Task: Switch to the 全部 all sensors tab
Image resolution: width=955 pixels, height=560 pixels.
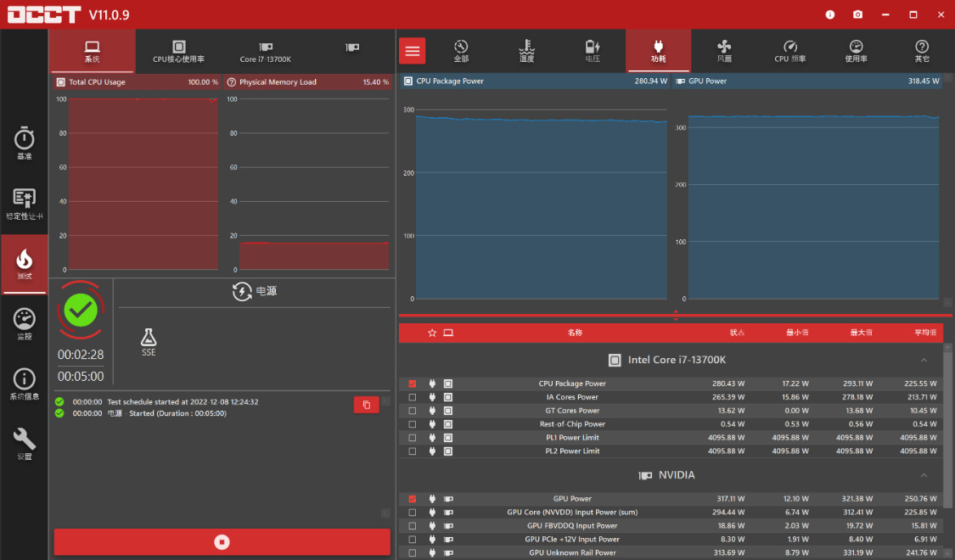Action: 461,51
